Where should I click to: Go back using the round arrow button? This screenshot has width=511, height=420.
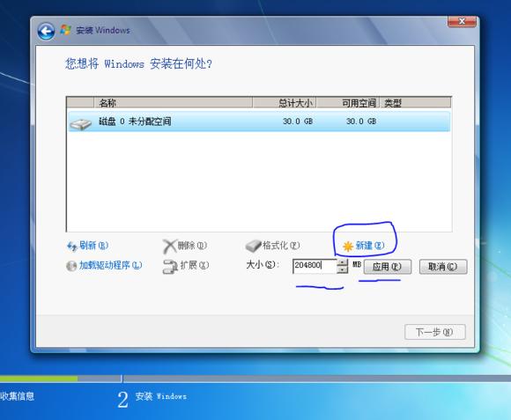[46, 32]
